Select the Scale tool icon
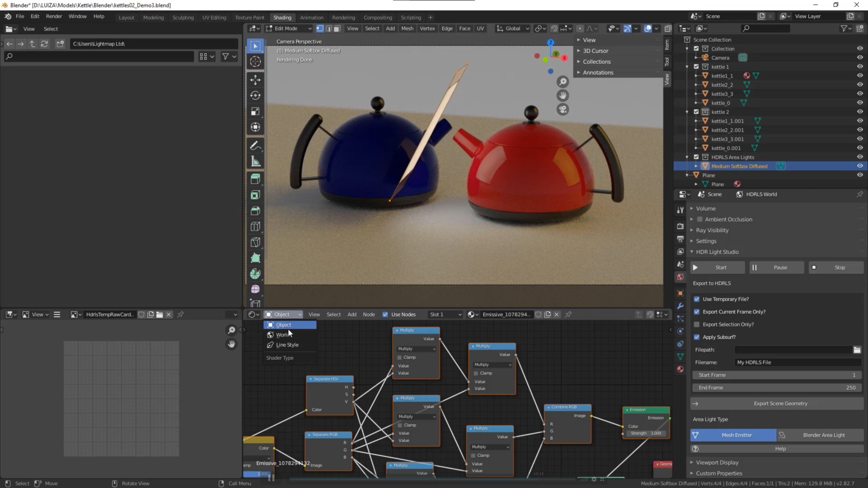Image resolution: width=868 pixels, height=488 pixels. pyautogui.click(x=255, y=111)
